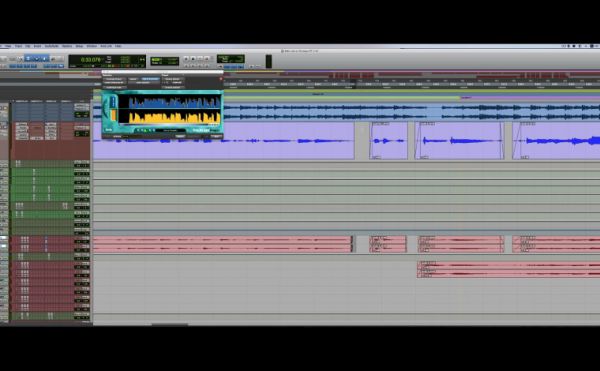This screenshot has width=600, height=371.
Task: Click the transport Stop button
Action: pyautogui.click(x=193, y=59)
